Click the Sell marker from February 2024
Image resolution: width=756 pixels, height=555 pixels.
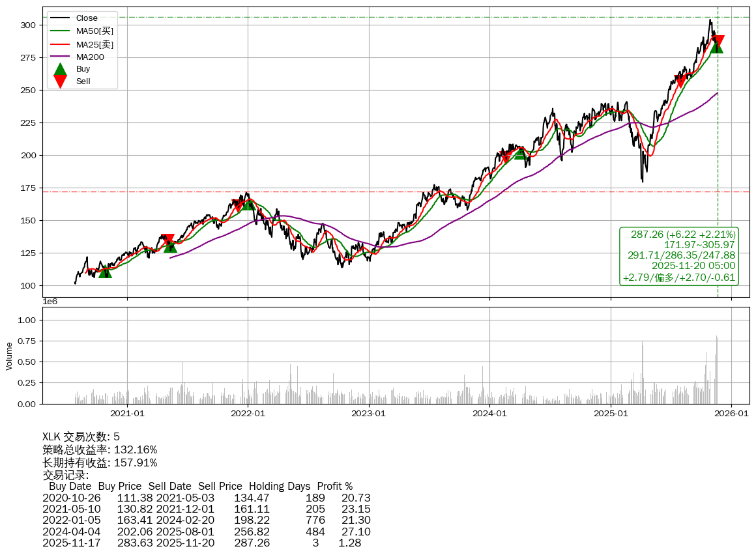[505, 156]
